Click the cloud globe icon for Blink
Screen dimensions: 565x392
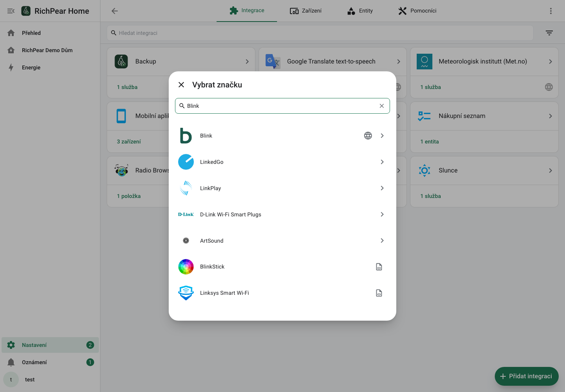(x=368, y=136)
